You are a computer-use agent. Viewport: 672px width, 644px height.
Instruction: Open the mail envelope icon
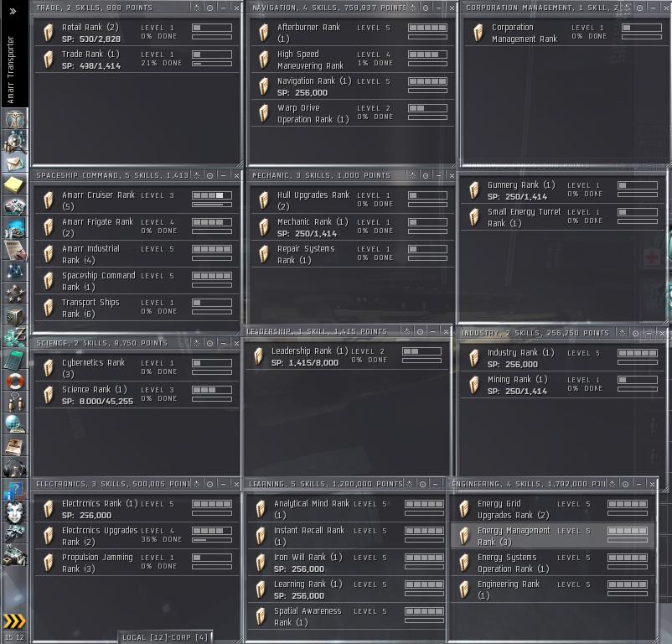click(x=15, y=164)
